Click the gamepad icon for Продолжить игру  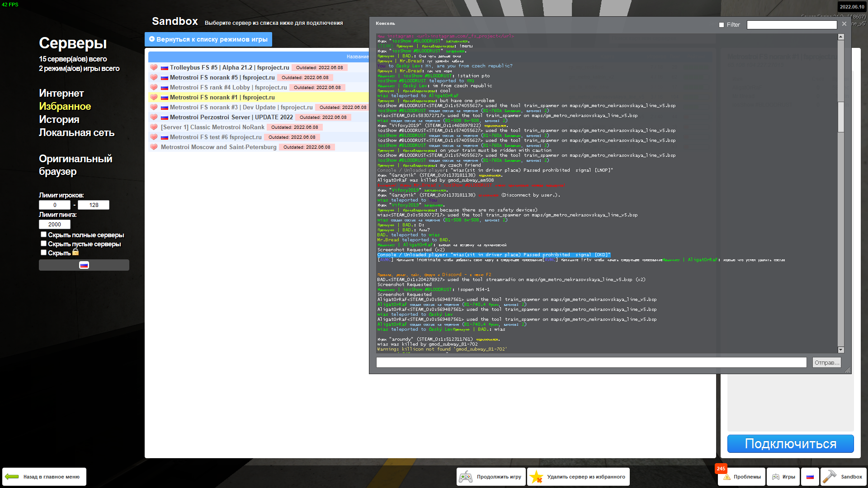(466, 477)
